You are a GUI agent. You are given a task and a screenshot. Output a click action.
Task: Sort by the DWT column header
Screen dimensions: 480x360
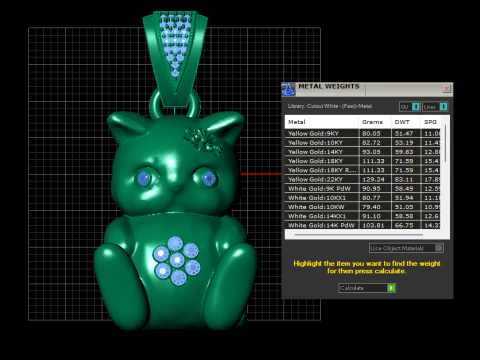click(x=406, y=122)
